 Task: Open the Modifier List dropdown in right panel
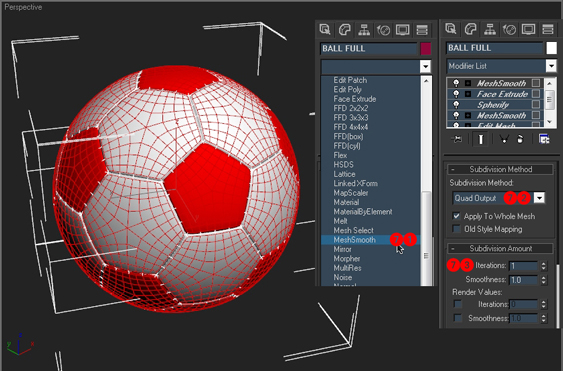tap(551, 66)
